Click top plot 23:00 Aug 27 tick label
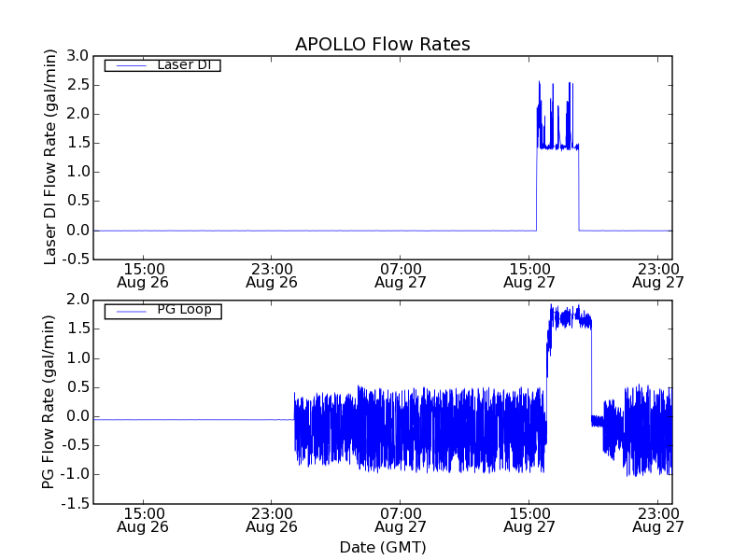The height and width of the screenshot is (560, 747). (x=658, y=275)
